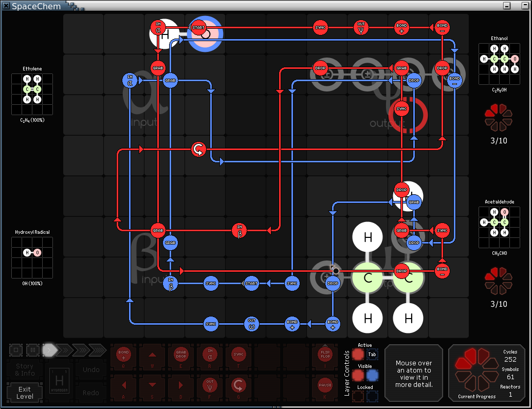
Task: Open Story & Info
Action: coord(25,369)
